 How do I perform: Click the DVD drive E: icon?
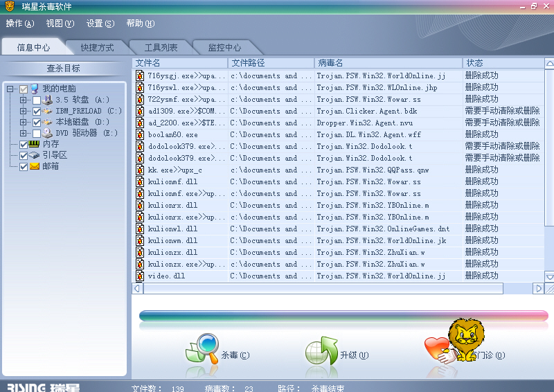(47, 133)
